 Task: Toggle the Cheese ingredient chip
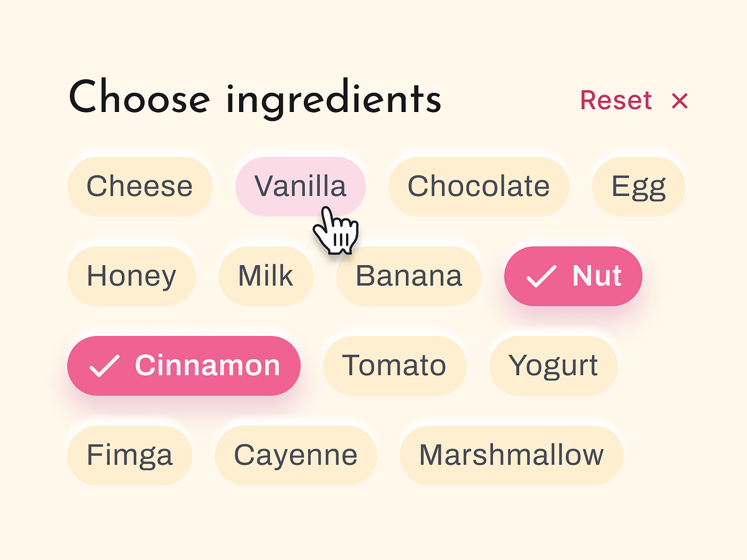coord(139,186)
